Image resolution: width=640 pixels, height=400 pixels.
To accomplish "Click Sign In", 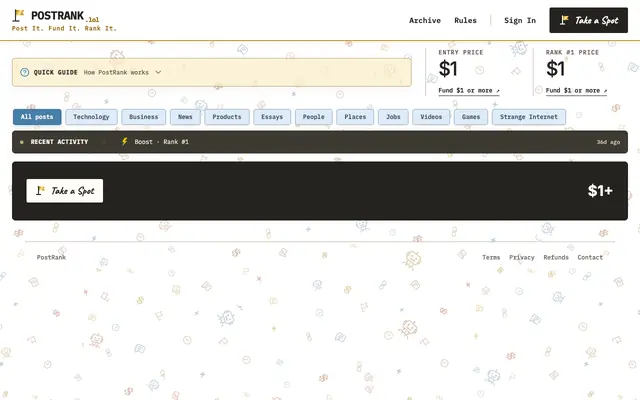I will [x=520, y=20].
